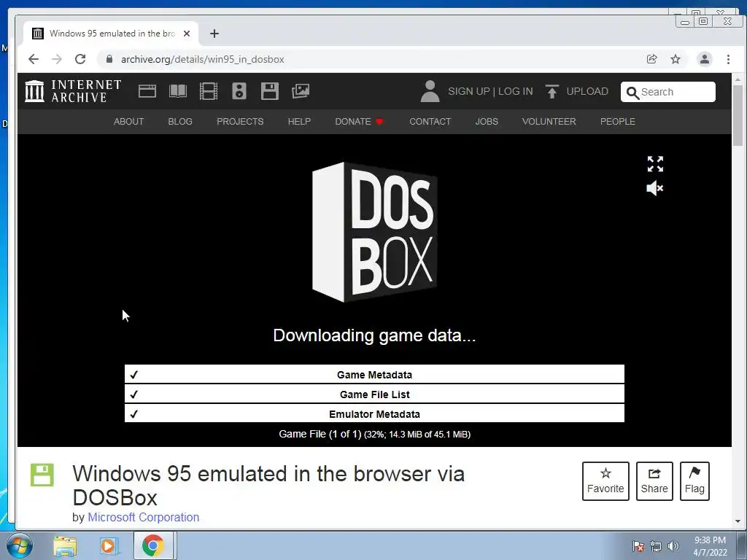Bookmark this page with the star
747x560 pixels.
tap(676, 59)
